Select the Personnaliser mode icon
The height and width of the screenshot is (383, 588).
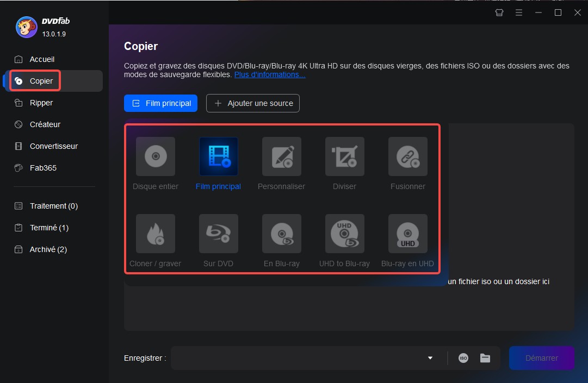[x=282, y=156]
